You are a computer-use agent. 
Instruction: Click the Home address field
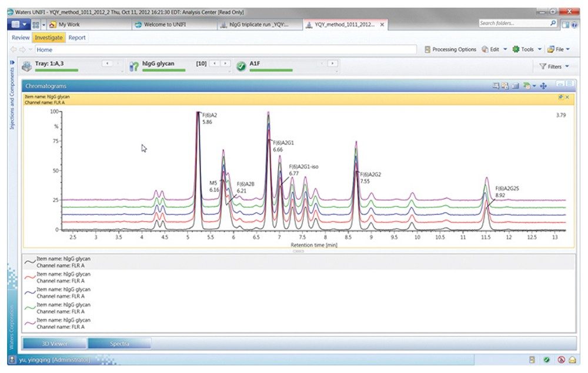pyautogui.click(x=226, y=49)
